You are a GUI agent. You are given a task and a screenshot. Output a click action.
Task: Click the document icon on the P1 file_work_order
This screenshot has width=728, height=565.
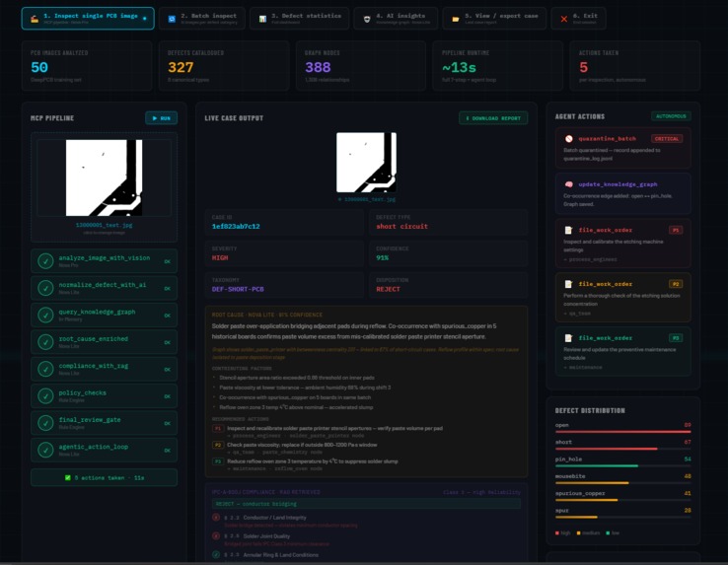pyautogui.click(x=568, y=230)
